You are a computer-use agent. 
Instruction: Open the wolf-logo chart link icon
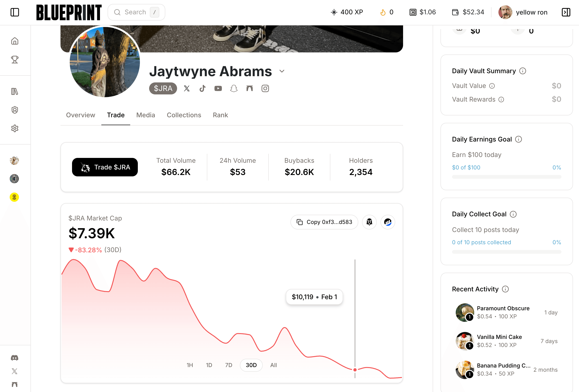369,222
